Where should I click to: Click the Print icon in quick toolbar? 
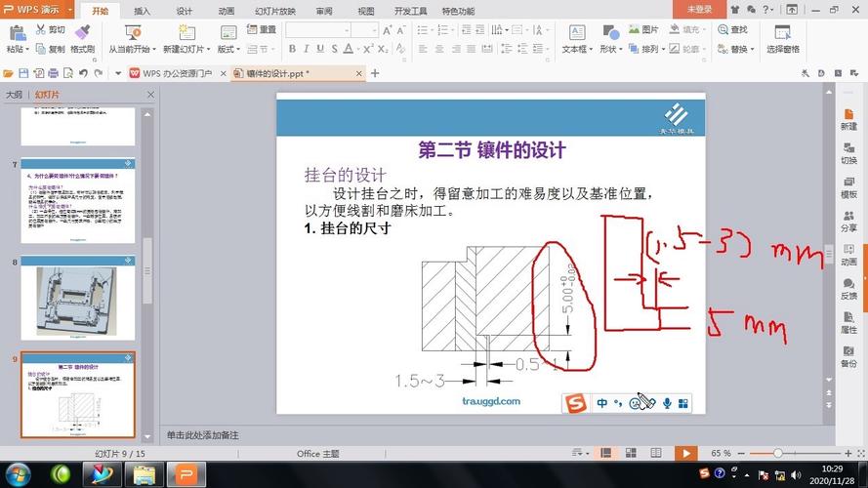coord(53,73)
